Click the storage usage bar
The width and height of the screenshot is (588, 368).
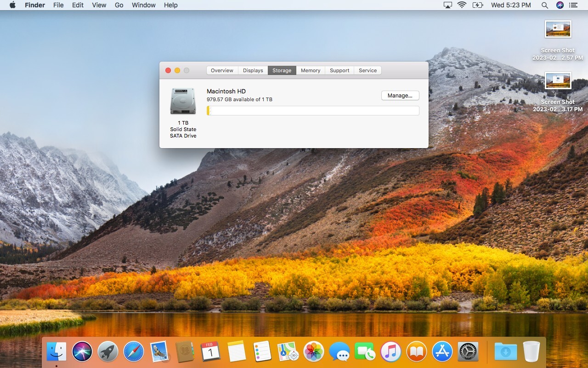(313, 110)
